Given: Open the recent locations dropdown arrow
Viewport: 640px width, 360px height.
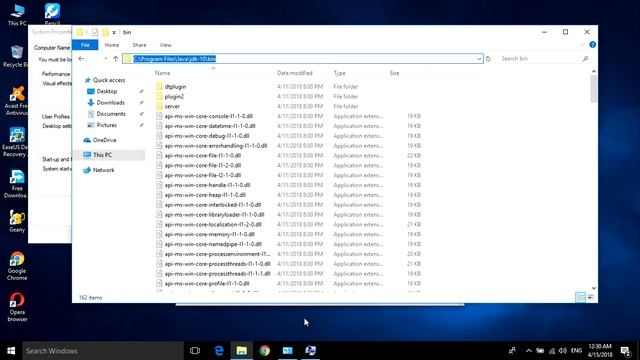Looking at the screenshot, I should [x=106, y=59].
